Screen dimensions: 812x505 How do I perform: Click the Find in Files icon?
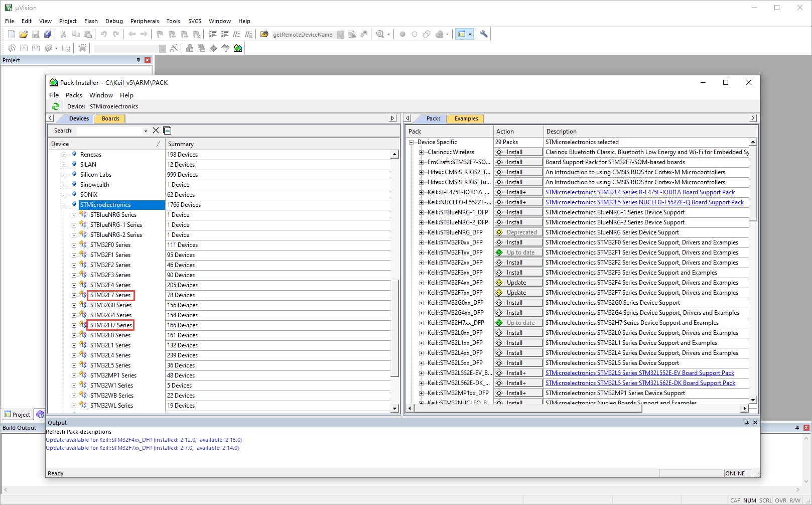[264, 34]
